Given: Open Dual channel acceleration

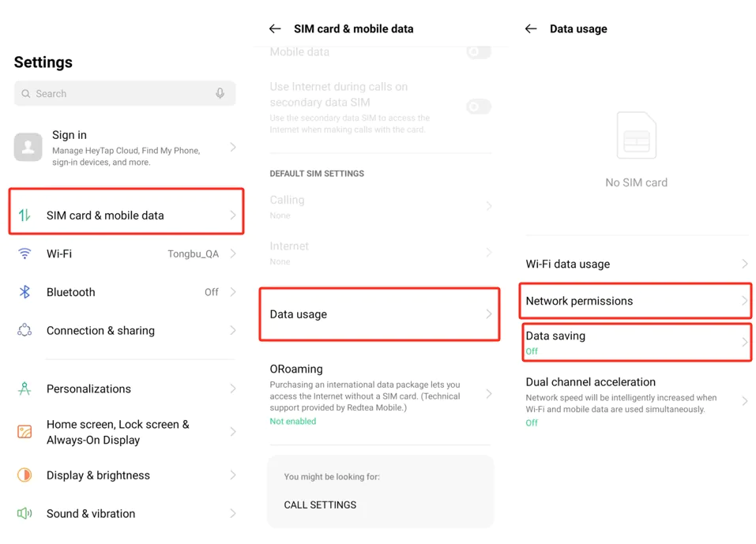Looking at the screenshot, I should pos(637,401).
